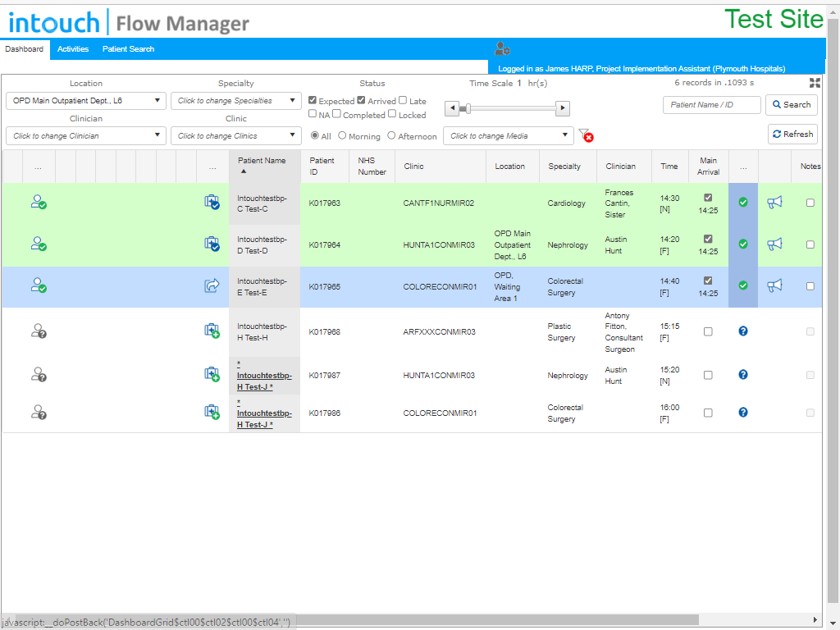Select the Afternoon radio button
This screenshot has height=630, width=840.
click(391, 135)
